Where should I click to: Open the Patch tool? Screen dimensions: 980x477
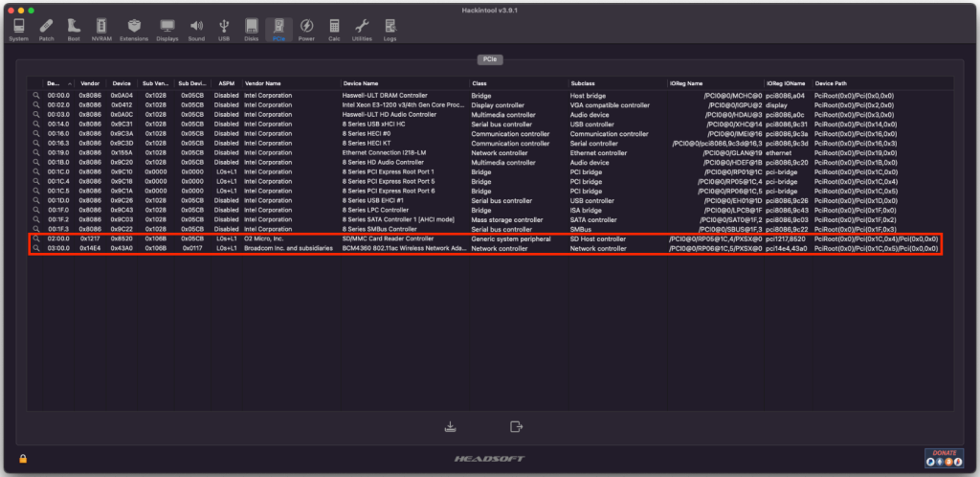point(46,29)
